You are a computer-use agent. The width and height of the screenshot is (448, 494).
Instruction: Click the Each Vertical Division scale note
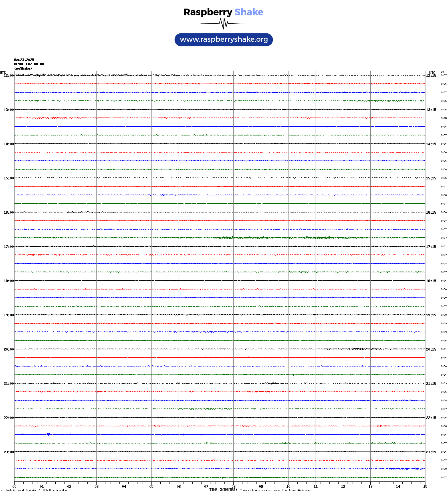[36, 490]
